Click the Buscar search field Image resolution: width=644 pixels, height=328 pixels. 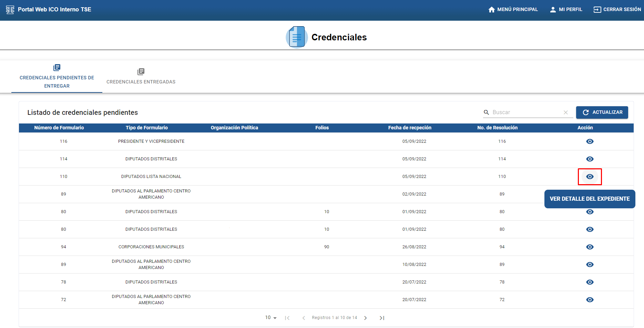point(525,112)
